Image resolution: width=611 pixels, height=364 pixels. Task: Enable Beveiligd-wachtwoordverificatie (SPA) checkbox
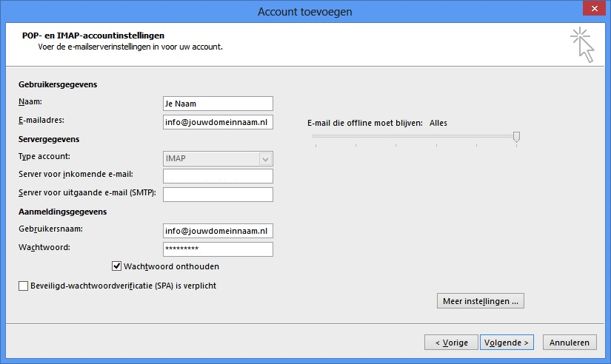pos(23,286)
